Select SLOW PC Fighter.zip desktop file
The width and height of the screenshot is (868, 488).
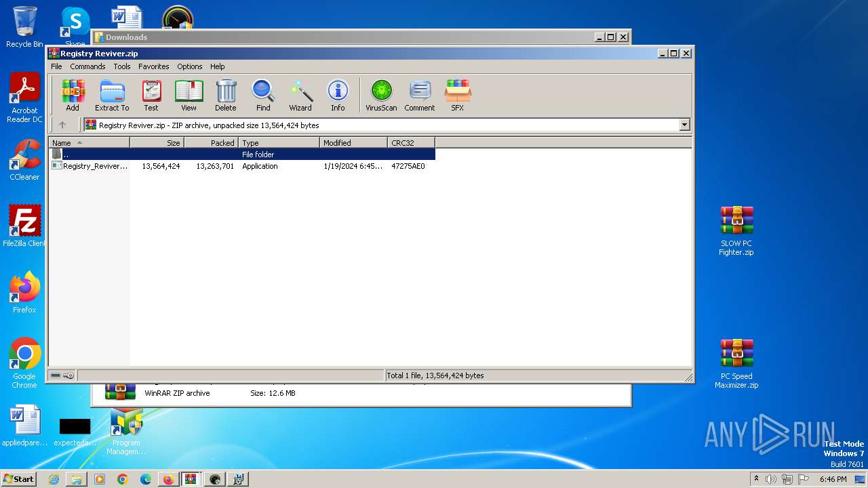(x=736, y=230)
